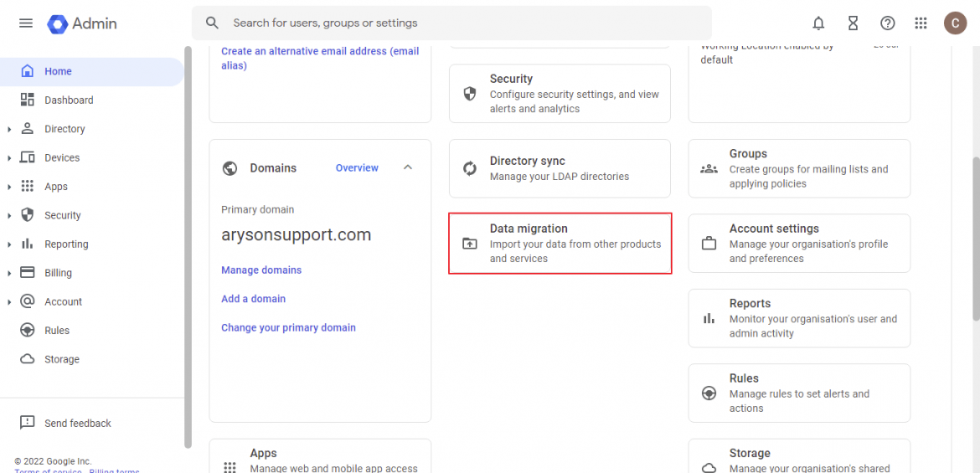Select Storage in the sidebar

click(x=61, y=359)
